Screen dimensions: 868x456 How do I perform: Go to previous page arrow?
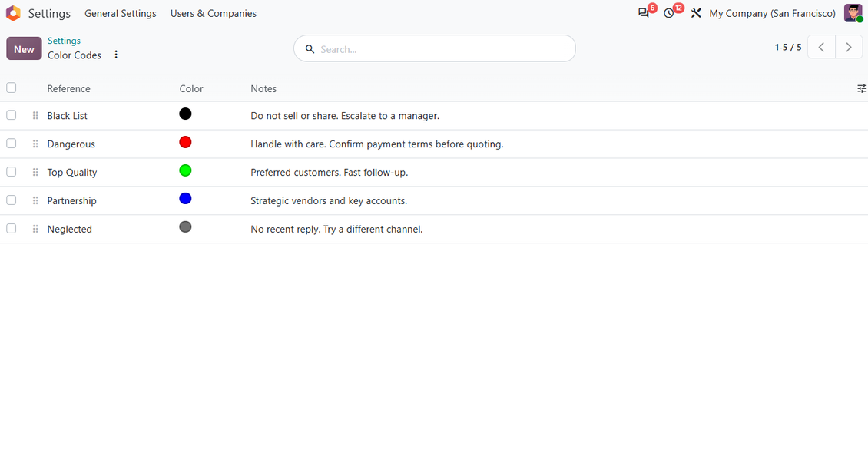pyautogui.click(x=821, y=47)
